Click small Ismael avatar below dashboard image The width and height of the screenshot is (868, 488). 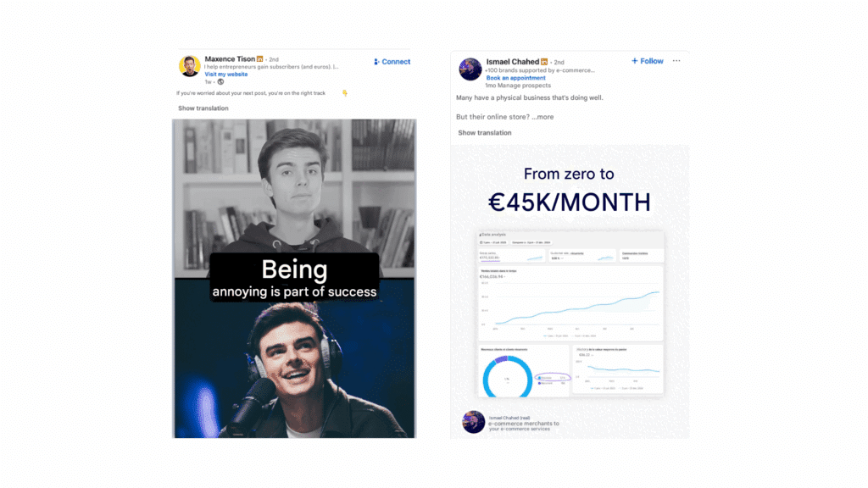point(473,422)
